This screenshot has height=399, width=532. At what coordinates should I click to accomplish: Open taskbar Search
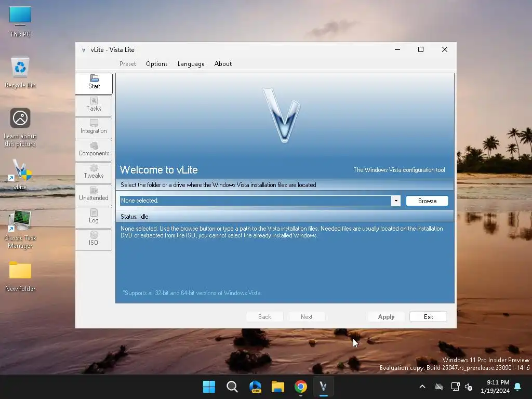(x=232, y=387)
